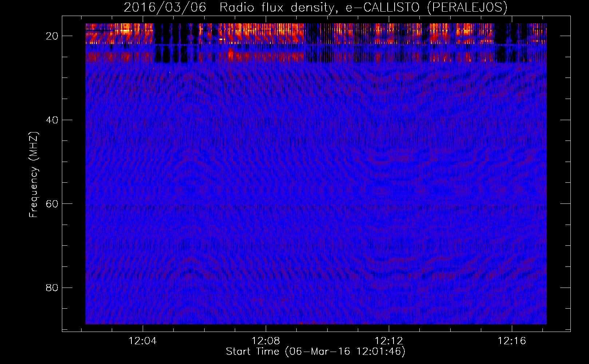The image size is (589, 364).
Task: Click the 'Start Time (06-Mar-16 12:01:46)' x-axis label
Action: click(316, 352)
